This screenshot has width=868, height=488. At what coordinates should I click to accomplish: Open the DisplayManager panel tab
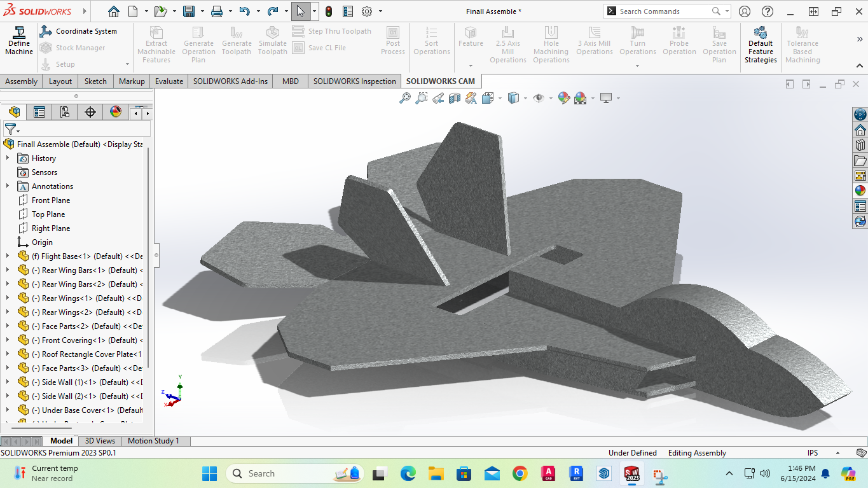(116, 113)
